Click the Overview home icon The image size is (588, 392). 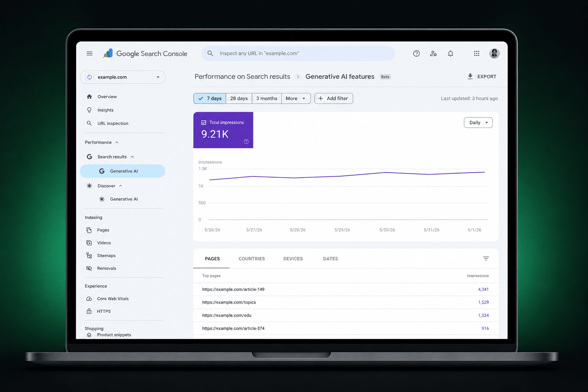click(x=89, y=96)
